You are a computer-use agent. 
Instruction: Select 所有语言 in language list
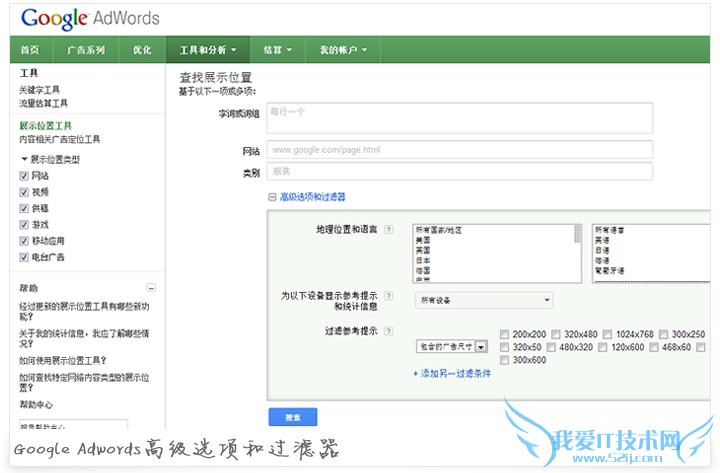pyautogui.click(x=609, y=230)
